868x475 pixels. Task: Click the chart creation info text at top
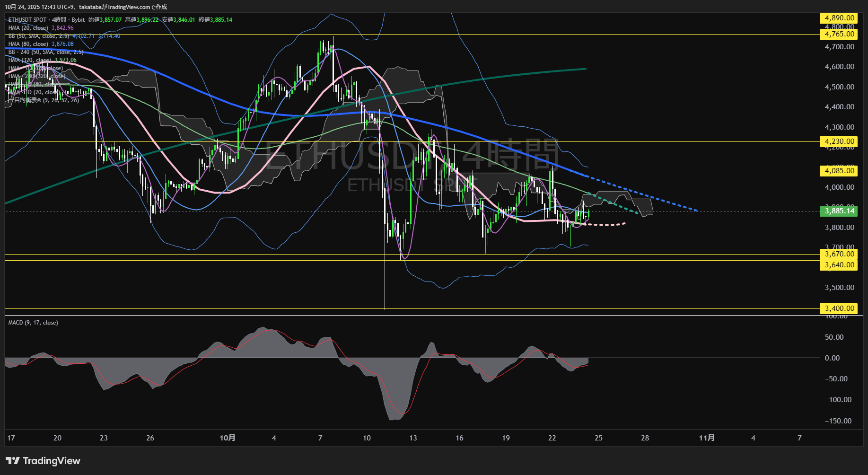[x=86, y=7]
